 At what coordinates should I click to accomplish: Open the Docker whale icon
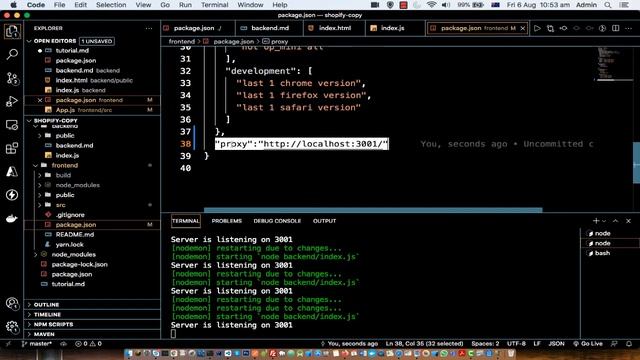12,218
